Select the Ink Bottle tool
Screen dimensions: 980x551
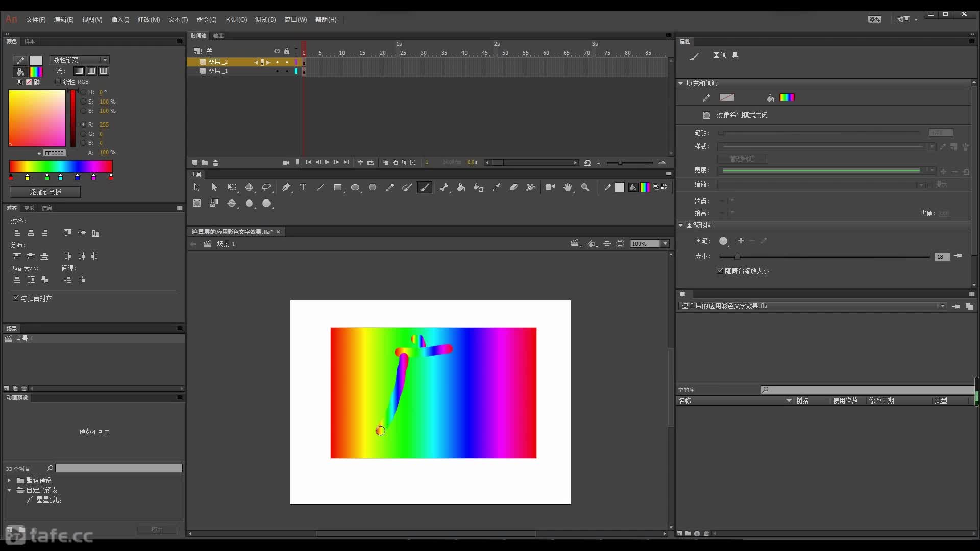point(478,188)
